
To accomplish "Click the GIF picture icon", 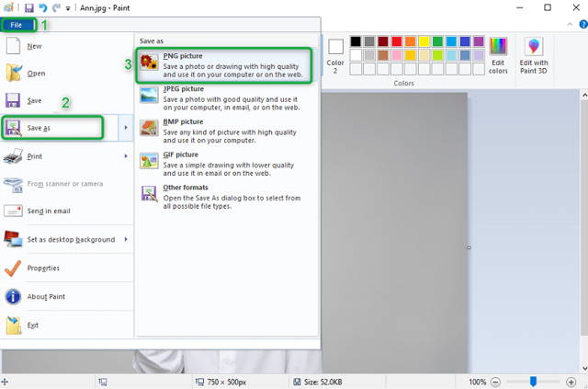I will pos(149,161).
